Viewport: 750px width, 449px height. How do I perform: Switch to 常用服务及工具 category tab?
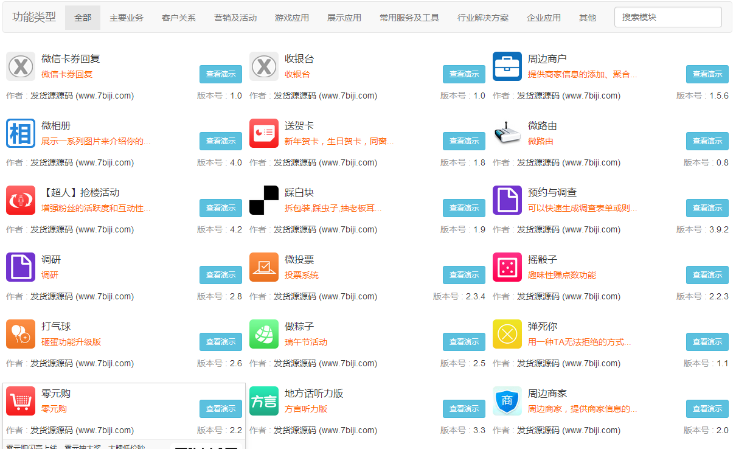409,18
